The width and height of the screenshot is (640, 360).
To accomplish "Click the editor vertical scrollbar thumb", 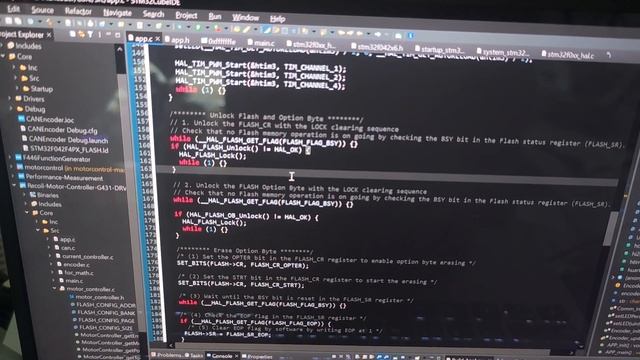I will (611, 229).
